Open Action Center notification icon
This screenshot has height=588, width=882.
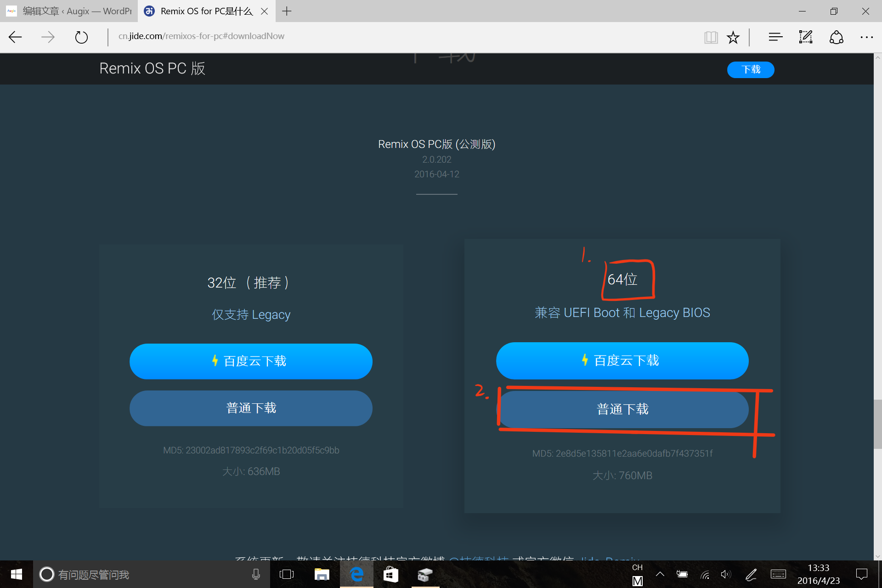pyautogui.click(x=862, y=574)
